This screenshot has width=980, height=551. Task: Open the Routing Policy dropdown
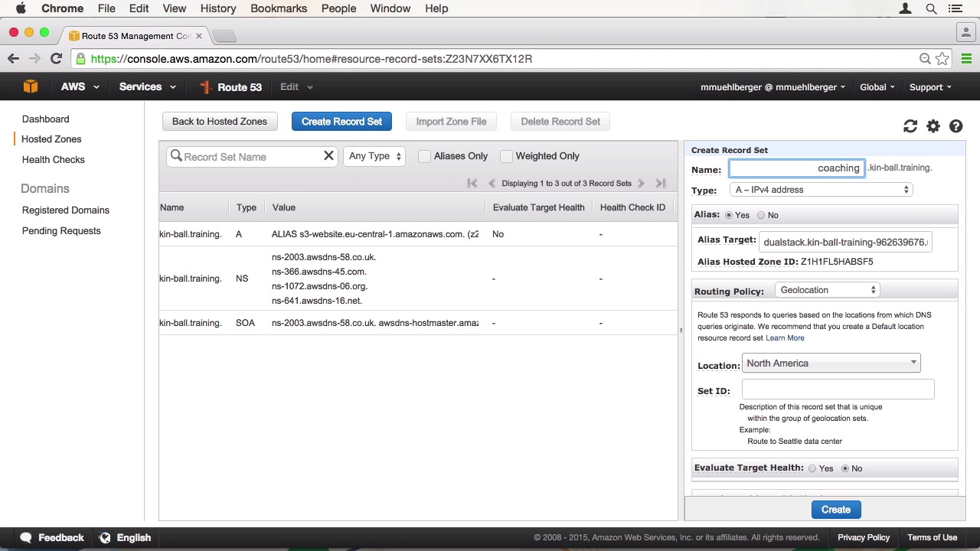pyautogui.click(x=827, y=290)
